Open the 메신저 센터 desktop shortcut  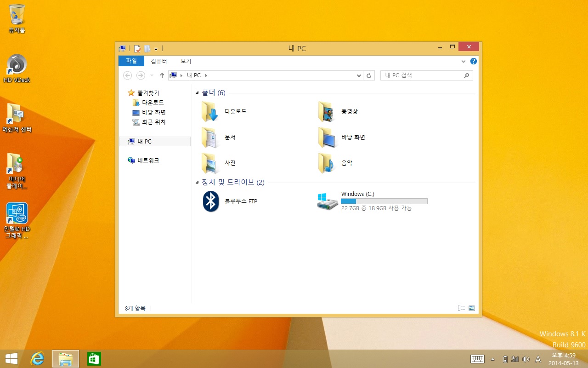17,118
